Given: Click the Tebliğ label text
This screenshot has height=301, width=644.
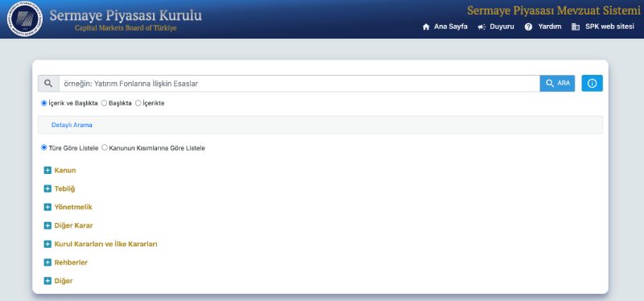Looking at the screenshot, I should pos(64,188).
